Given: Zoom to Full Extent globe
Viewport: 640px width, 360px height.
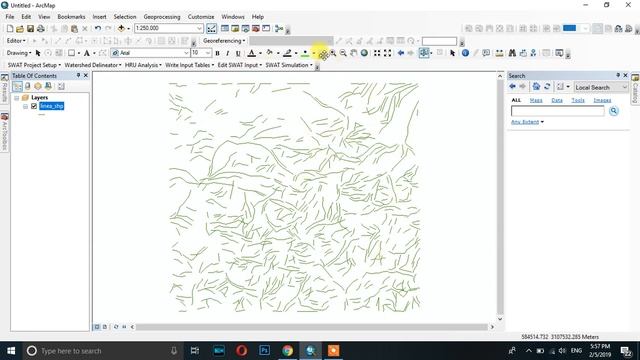Looking at the screenshot, I should (364, 53).
